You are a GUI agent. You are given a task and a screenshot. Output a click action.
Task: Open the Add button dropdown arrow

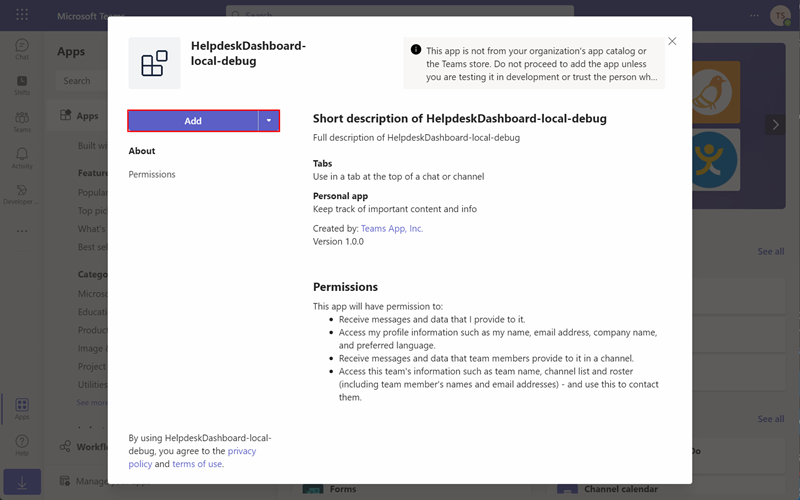tap(269, 121)
